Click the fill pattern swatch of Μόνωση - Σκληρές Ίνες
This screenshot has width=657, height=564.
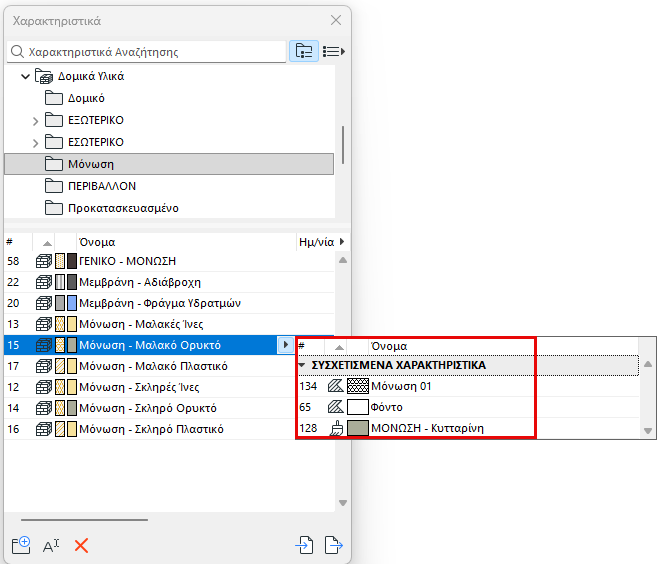60,387
